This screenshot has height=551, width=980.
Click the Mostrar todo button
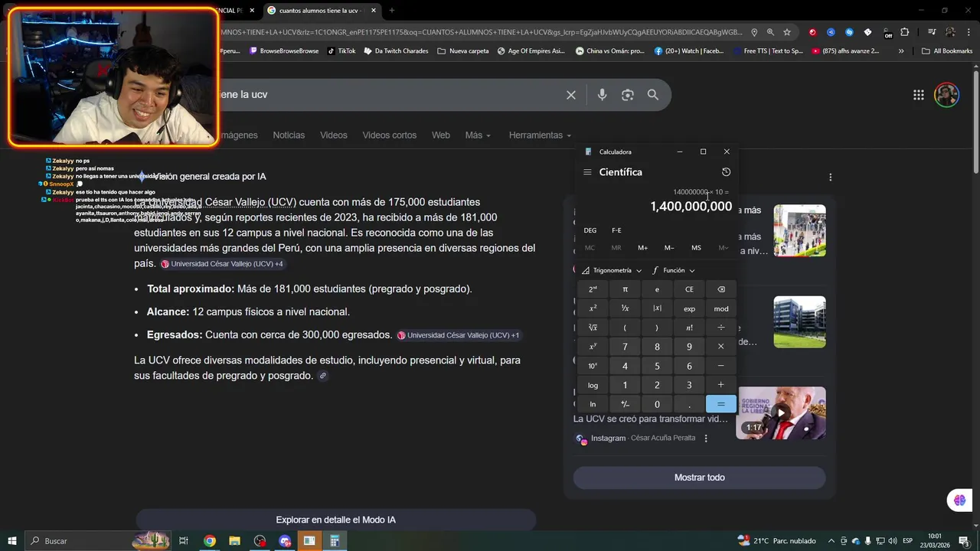[699, 478]
